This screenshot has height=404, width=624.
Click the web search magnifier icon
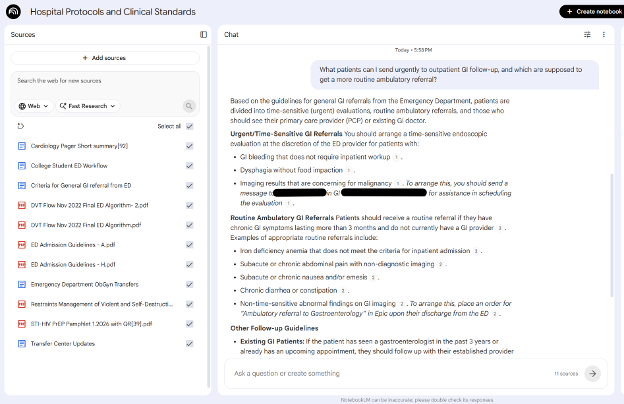pyautogui.click(x=189, y=106)
